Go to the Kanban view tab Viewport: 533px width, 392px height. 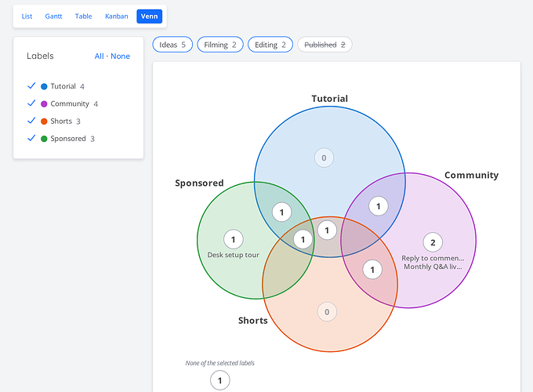pos(117,16)
